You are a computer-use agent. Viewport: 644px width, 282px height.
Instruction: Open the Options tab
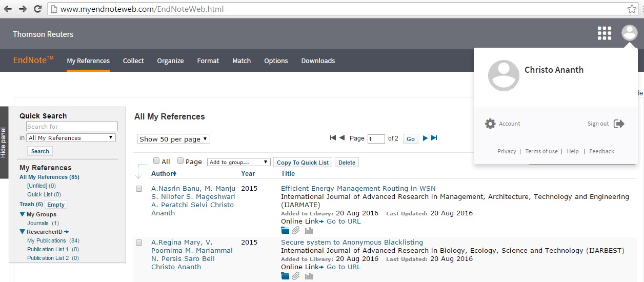276,61
